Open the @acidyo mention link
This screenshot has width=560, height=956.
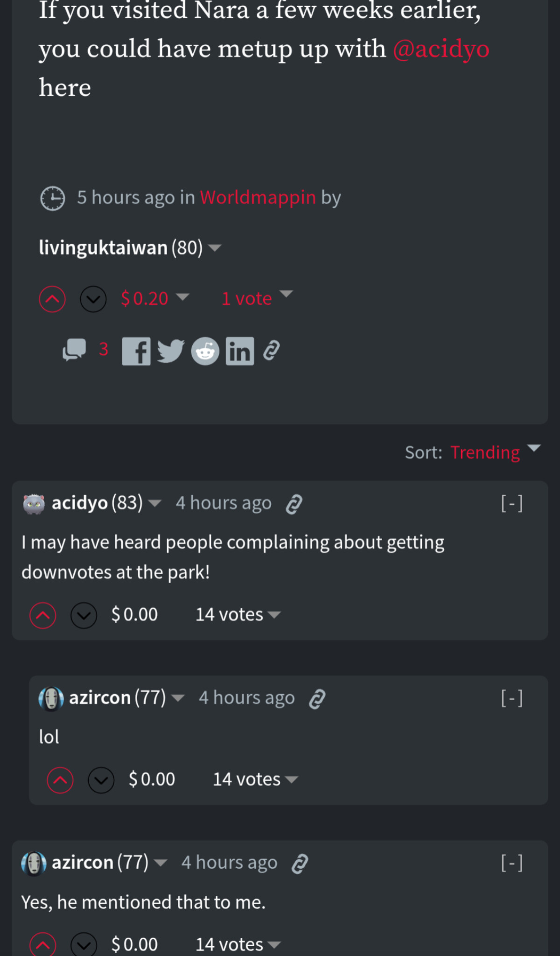point(441,49)
